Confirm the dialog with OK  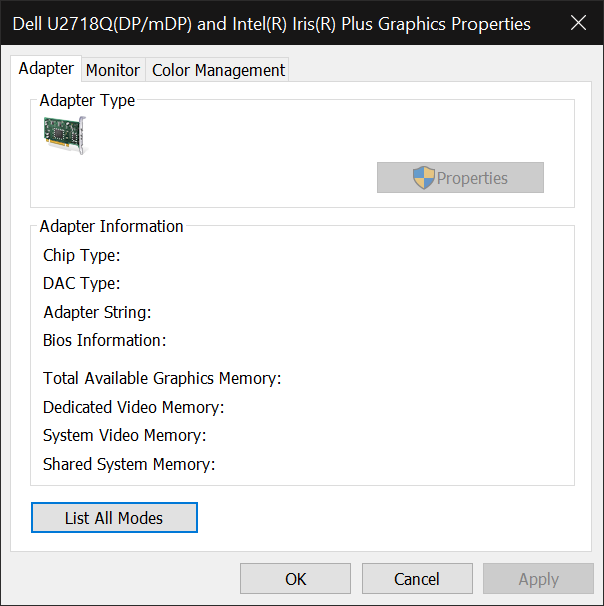[296, 579]
